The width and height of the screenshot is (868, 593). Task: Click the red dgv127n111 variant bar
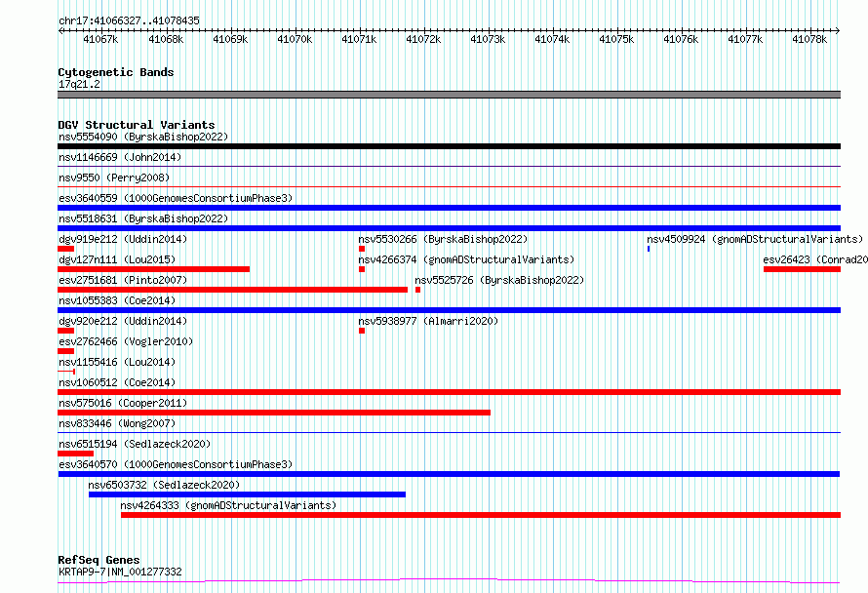click(x=153, y=269)
